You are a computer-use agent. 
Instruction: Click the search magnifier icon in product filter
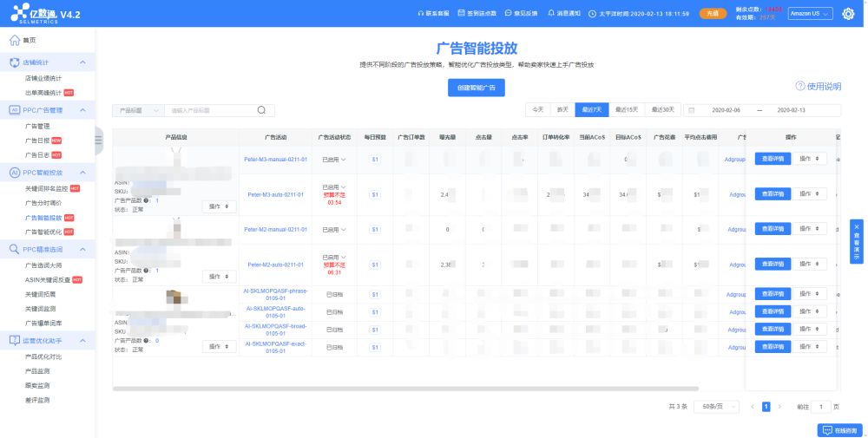coord(261,110)
